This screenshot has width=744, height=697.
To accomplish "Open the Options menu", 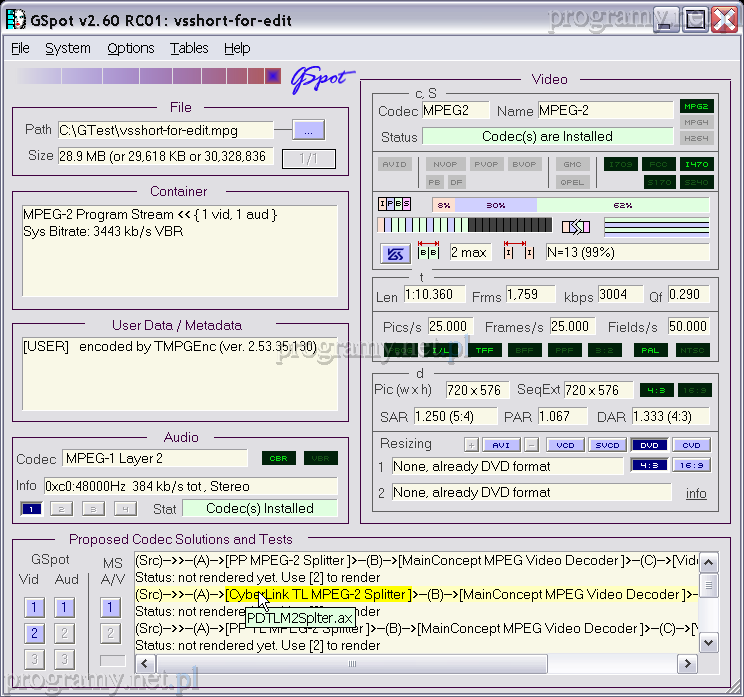I will (130, 48).
